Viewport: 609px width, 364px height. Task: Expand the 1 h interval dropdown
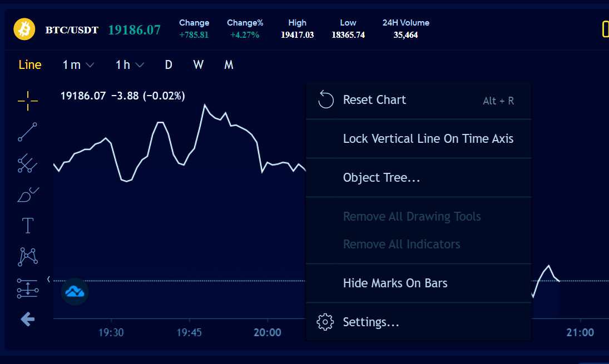tap(130, 65)
